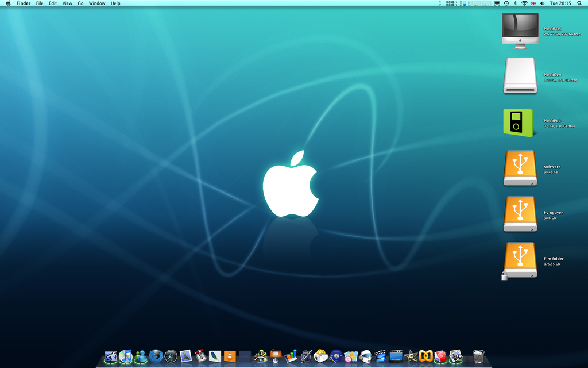
Task: Open the Messenger buddies icon in dock
Action: click(x=141, y=356)
